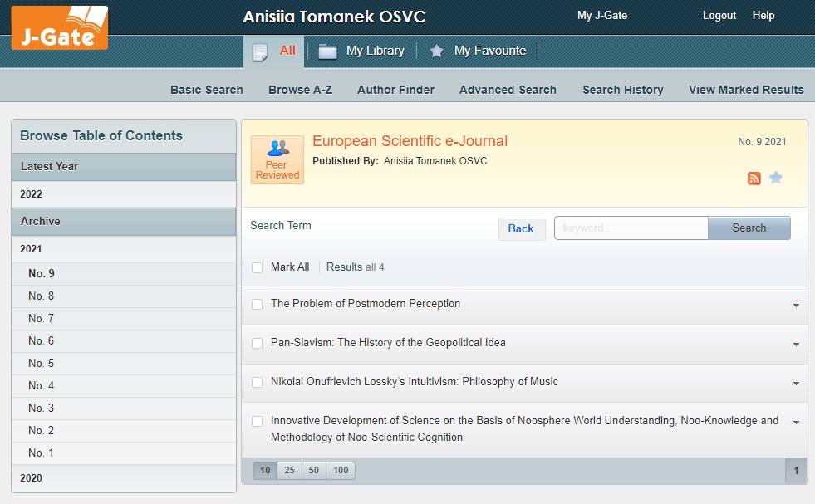Click the keyword search field
This screenshot has width=815, height=504.
pos(631,228)
